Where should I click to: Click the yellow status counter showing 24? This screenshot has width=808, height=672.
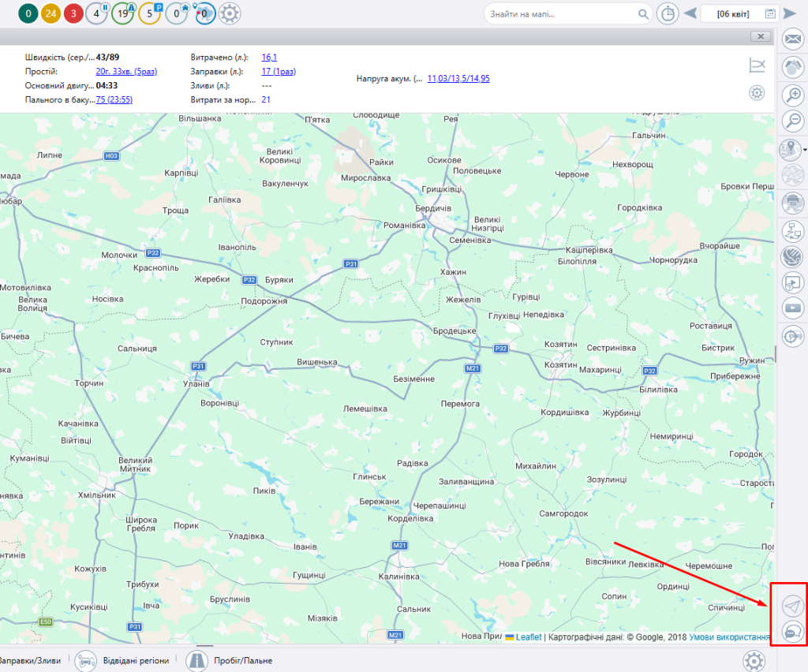click(x=51, y=13)
